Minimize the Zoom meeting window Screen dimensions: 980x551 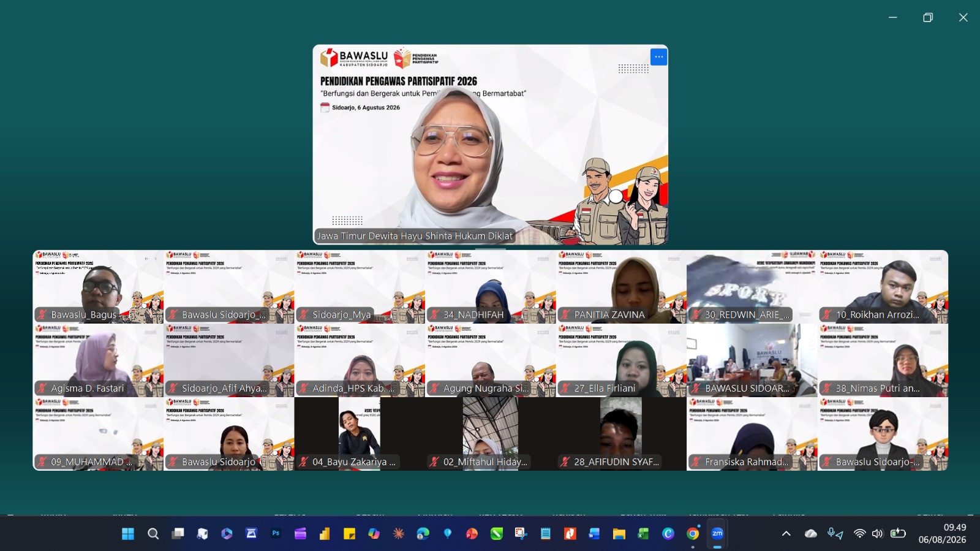[893, 17]
